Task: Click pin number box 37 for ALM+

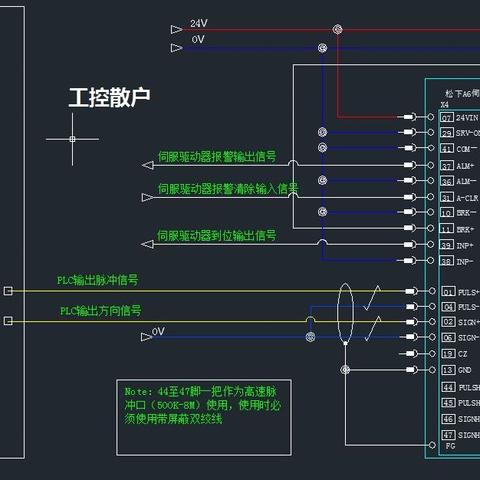Action: [x=447, y=166]
